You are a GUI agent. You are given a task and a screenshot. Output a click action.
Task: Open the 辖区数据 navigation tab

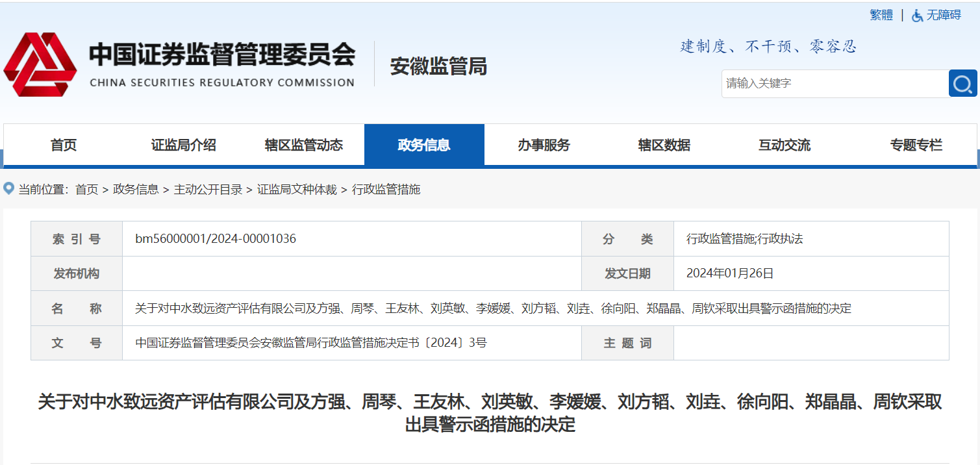click(664, 145)
